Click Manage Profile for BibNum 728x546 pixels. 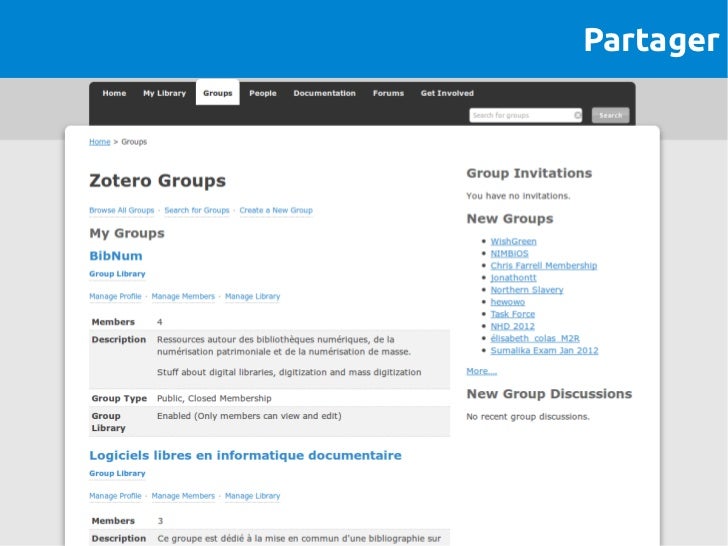tap(115, 296)
